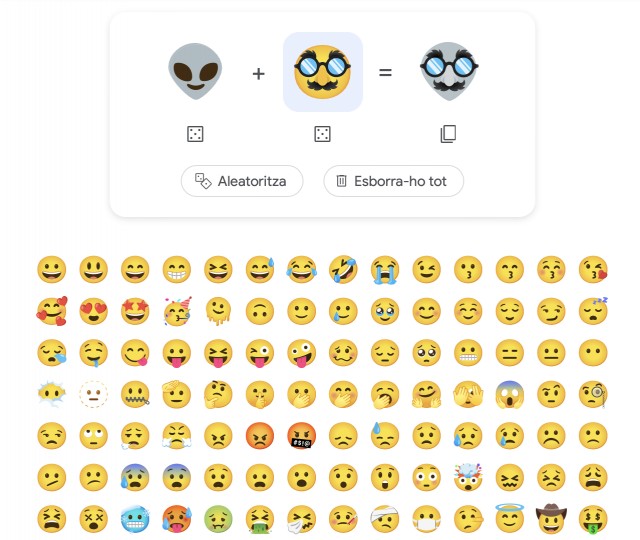Pick the exploding head emoji

(x=468, y=477)
